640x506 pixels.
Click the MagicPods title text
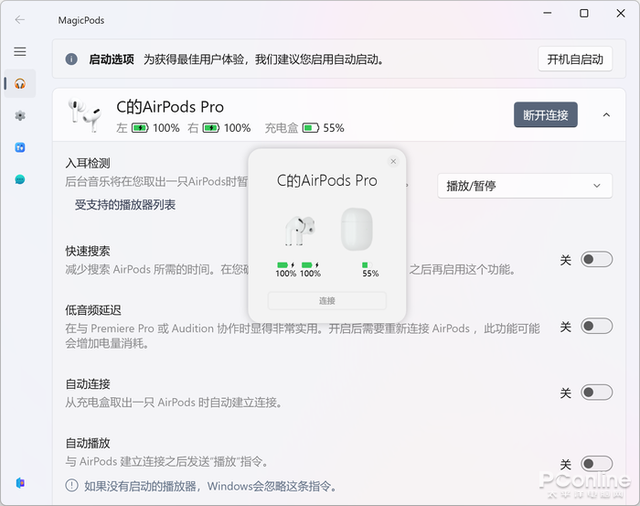point(81,20)
